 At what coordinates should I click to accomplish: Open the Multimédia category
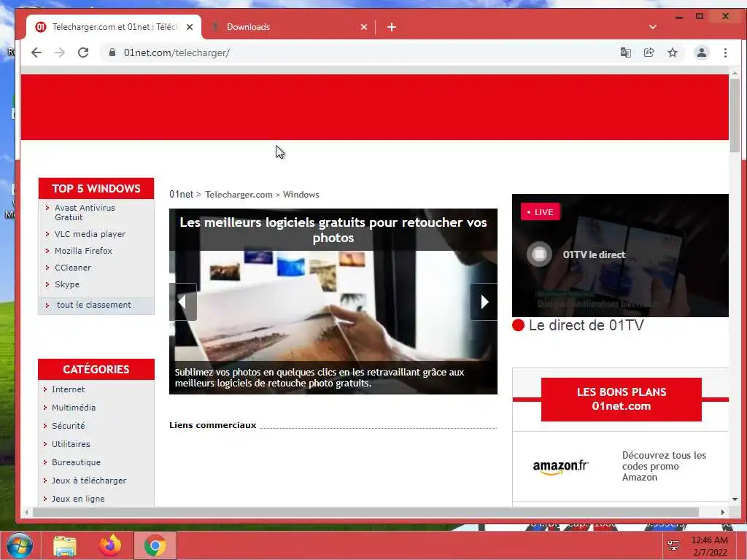point(74,408)
